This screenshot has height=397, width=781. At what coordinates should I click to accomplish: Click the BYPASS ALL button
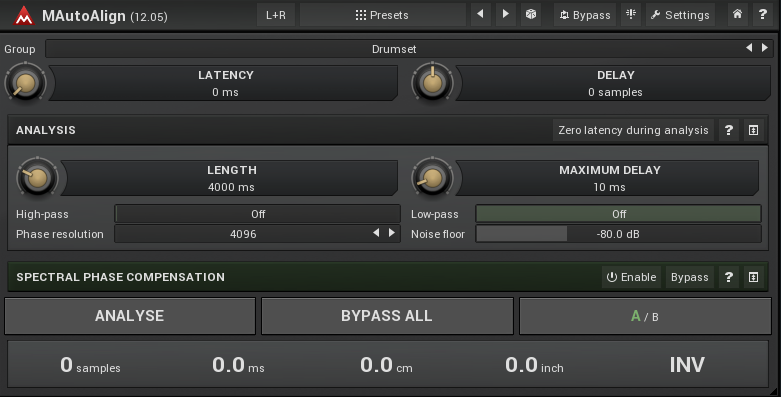[387, 316]
